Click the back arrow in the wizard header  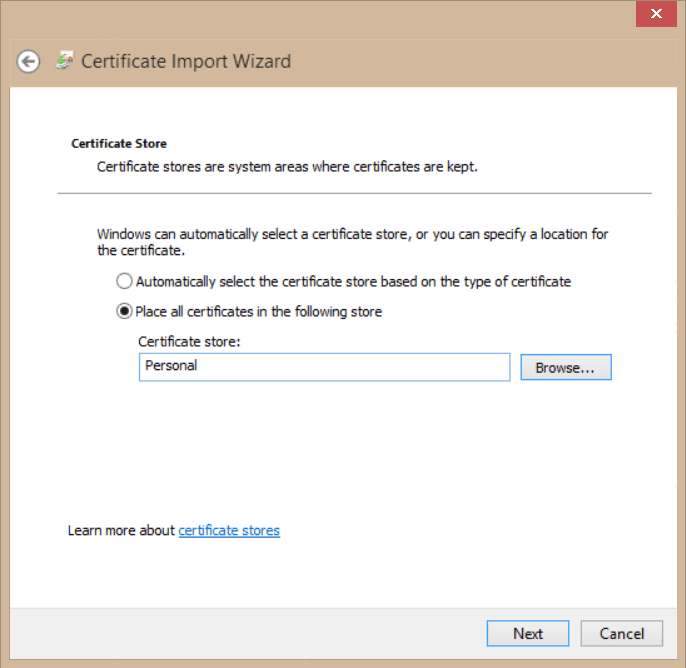[28, 62]
